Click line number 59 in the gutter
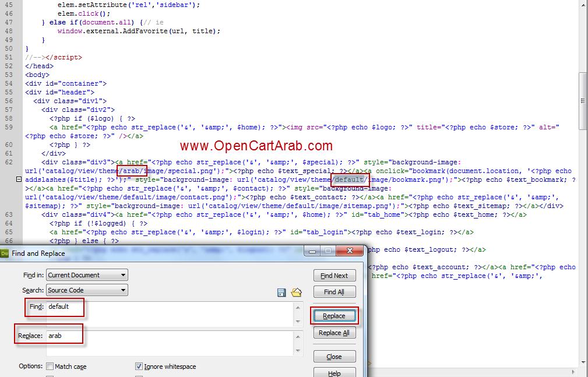588x377 pixels. point(9,127)
